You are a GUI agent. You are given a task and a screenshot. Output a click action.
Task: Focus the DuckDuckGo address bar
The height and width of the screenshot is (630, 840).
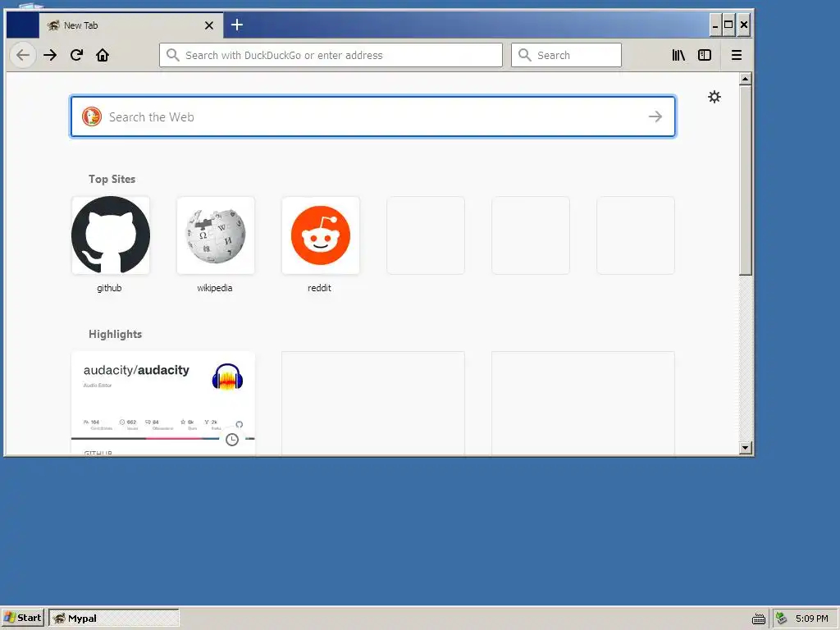pyautogui.click(x=331, y=55)
